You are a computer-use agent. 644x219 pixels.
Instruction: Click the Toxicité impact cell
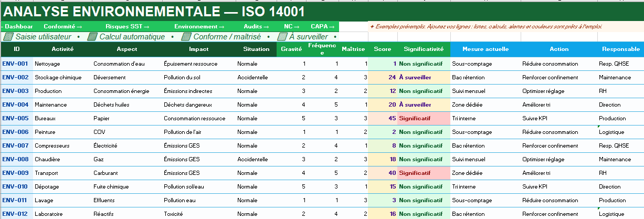coord(199,214)
